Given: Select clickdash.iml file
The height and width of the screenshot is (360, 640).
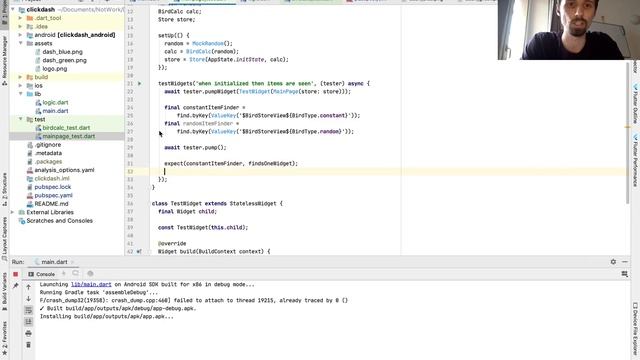Looking at the screenshot, I should coord(52,178).
